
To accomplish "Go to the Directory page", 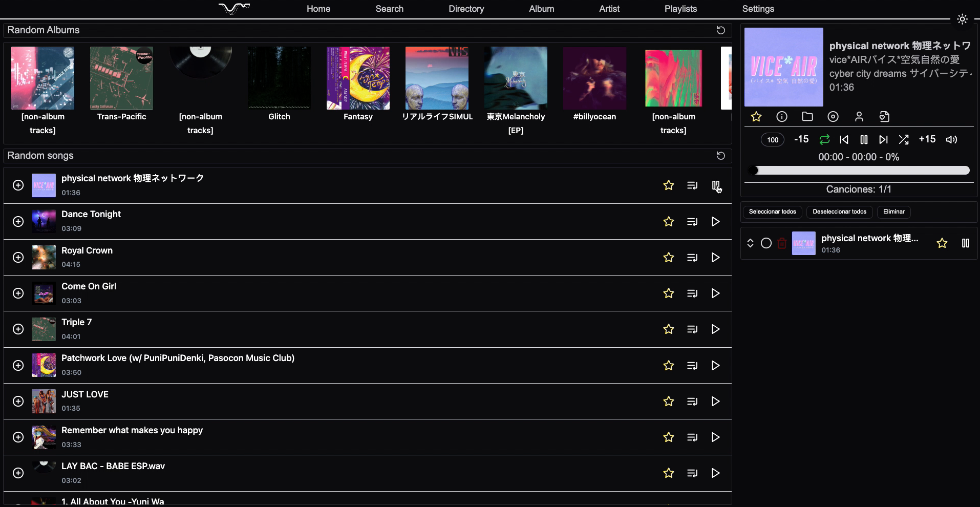I will [x=466, y=9].
